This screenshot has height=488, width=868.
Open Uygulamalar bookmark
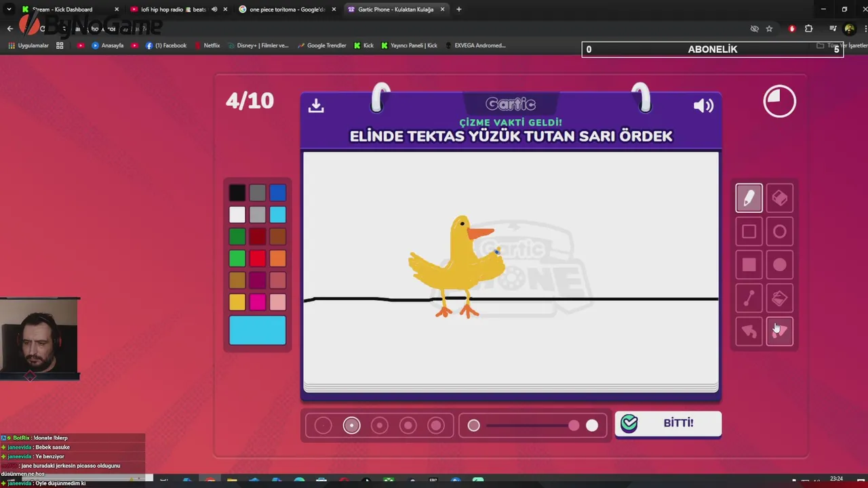[x=28, y=45]
